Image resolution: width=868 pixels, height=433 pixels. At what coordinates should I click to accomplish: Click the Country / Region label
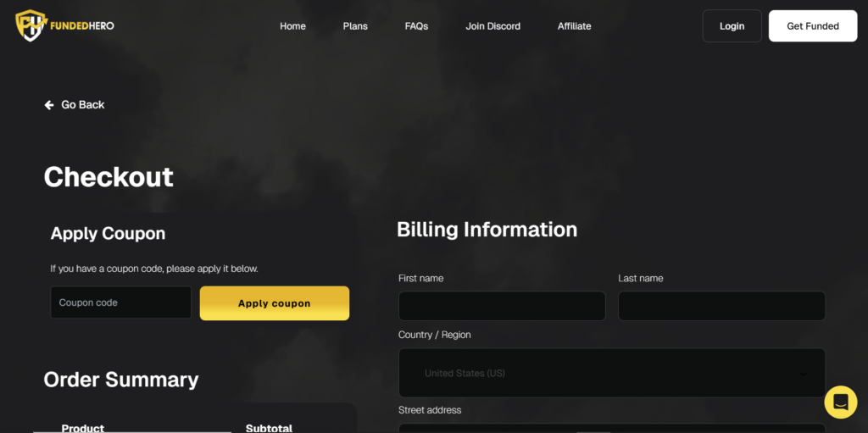[x=435, y=335]
